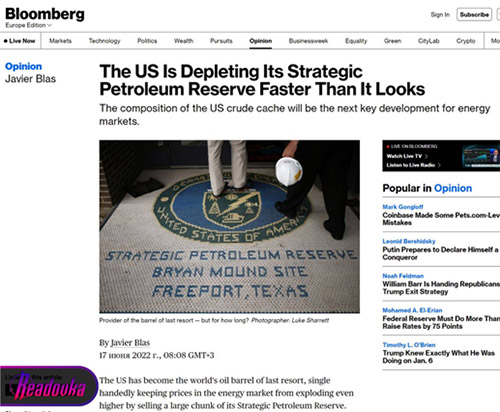Open the Markets section
Viewport: 500px width, 412px height.
click(60, 41)
